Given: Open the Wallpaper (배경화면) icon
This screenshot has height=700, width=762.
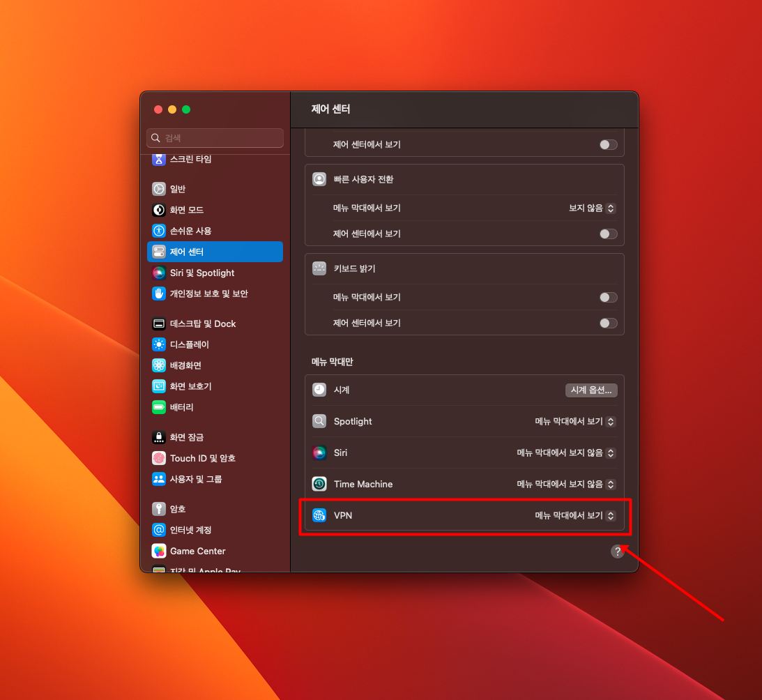Looking at the screenshot, I should 159,365.
